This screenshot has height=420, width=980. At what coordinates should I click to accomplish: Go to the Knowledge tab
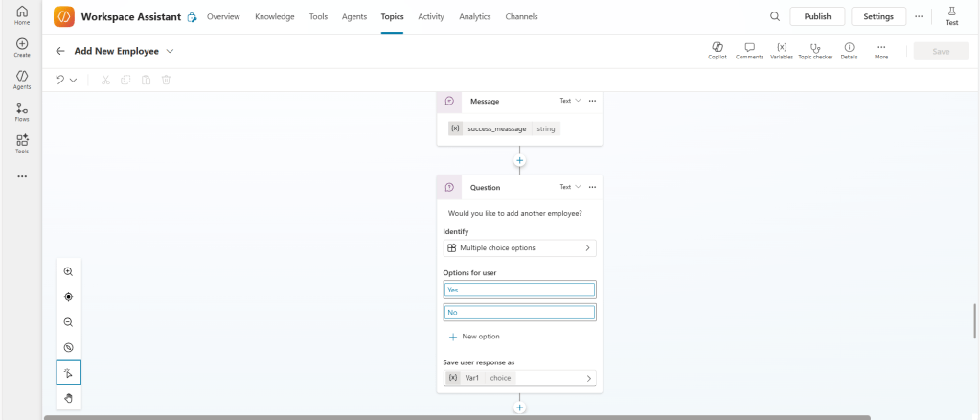click(x=275, y=16)
